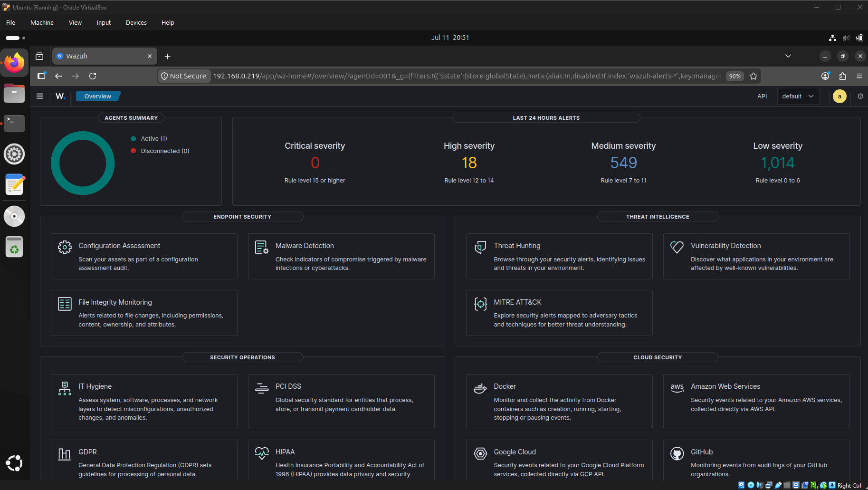Open the Low severity count 1,014

click(778, 163)
